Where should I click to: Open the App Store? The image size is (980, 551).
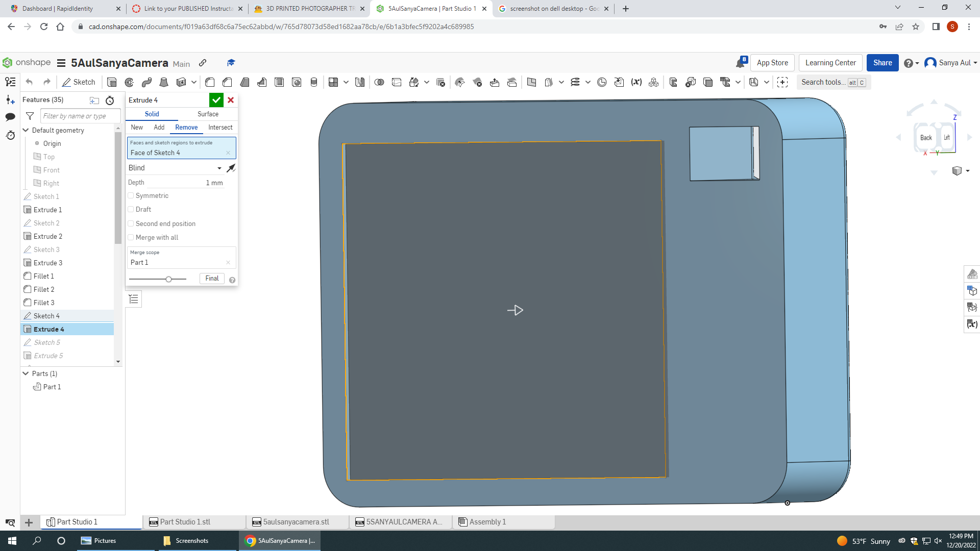(x=772, y=63)
